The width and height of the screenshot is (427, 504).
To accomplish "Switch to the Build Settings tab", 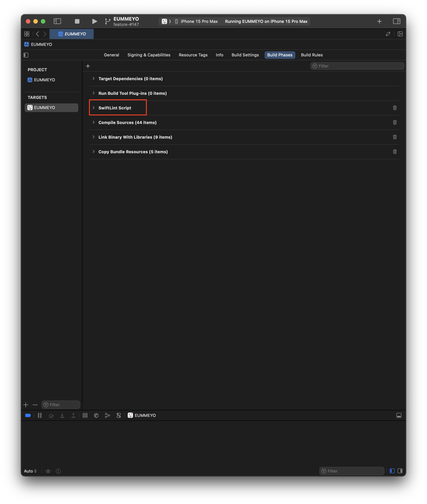I will click(x=245, y=55).
